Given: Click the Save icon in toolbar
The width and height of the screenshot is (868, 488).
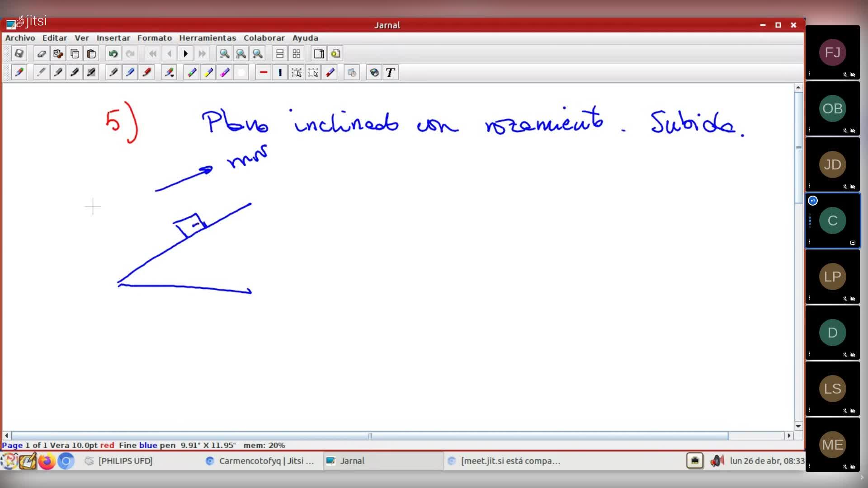Looking at the screenshot, I should point(19,54).
